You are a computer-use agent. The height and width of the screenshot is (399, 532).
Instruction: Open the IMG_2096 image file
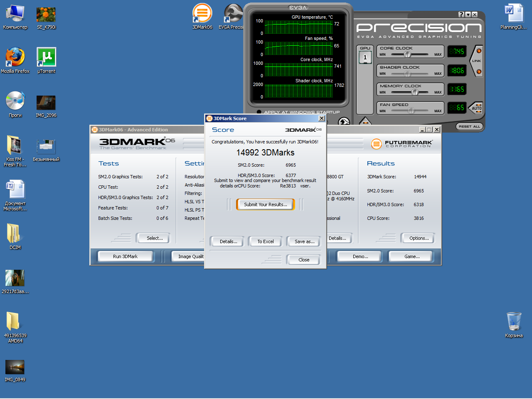[x=46, y=106]
